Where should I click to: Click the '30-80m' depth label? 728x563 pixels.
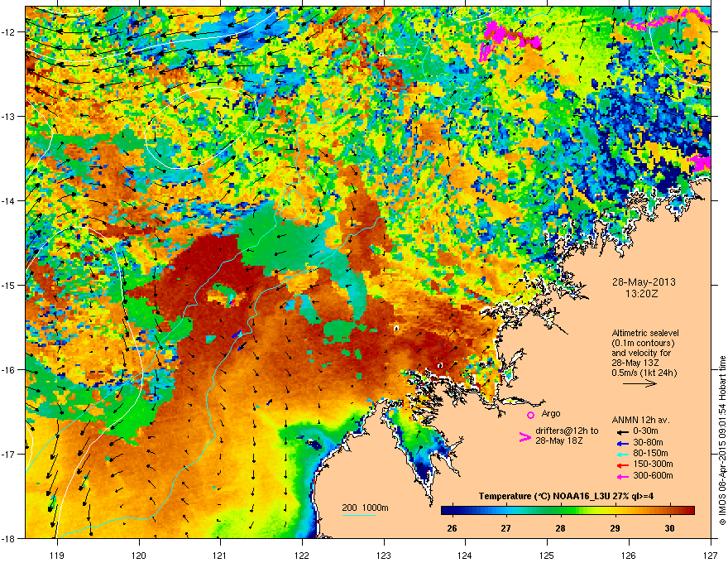point(648,443)
